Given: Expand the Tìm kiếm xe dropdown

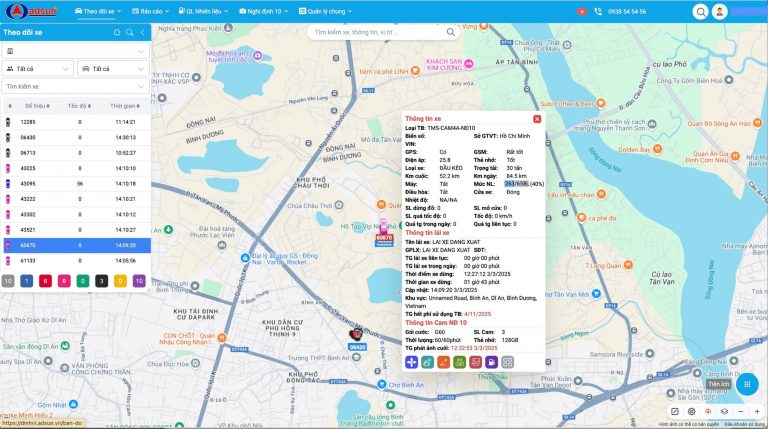Looking at the screenshot, I should click(76, 86).
